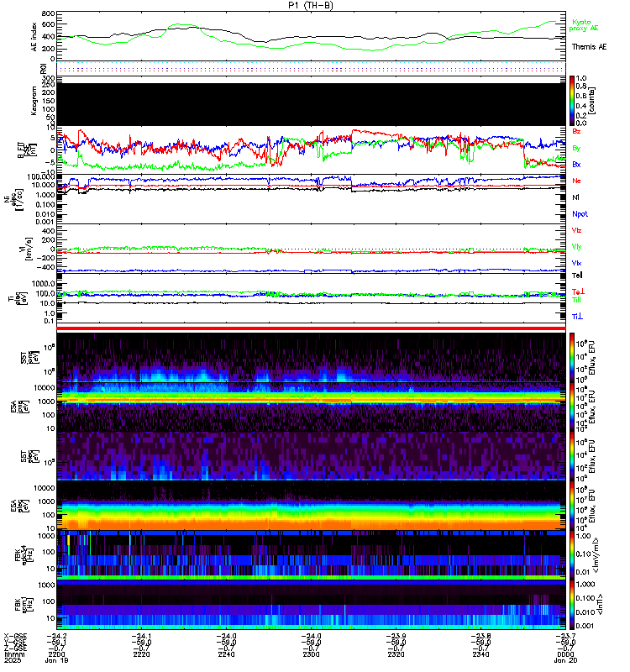The height and width of the screenshot is (672, 630).
Task: Click the plot title P1 (TH-B)
Action: 311,5
